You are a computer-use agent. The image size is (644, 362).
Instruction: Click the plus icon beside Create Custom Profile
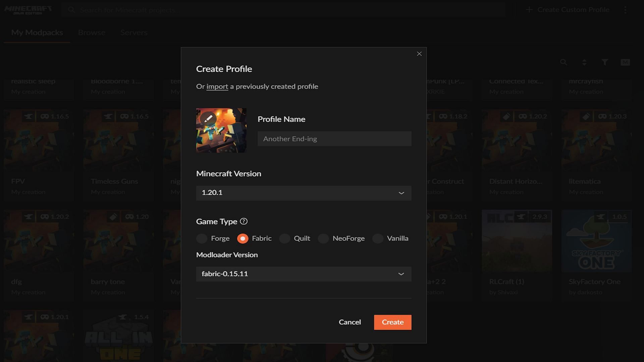(529, 10)
